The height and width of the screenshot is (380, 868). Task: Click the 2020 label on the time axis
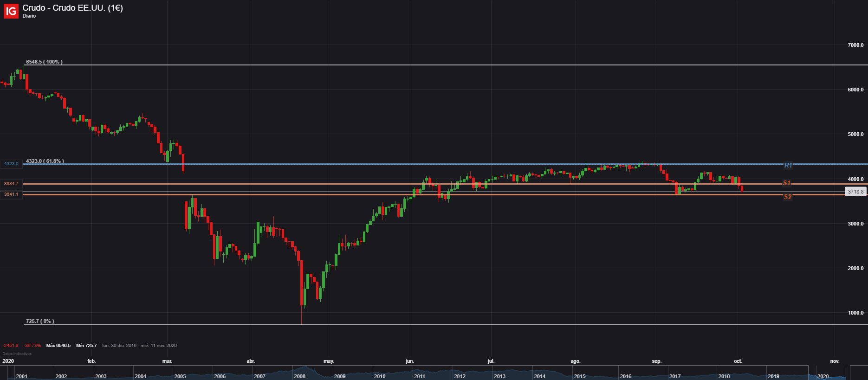[8, 361]
